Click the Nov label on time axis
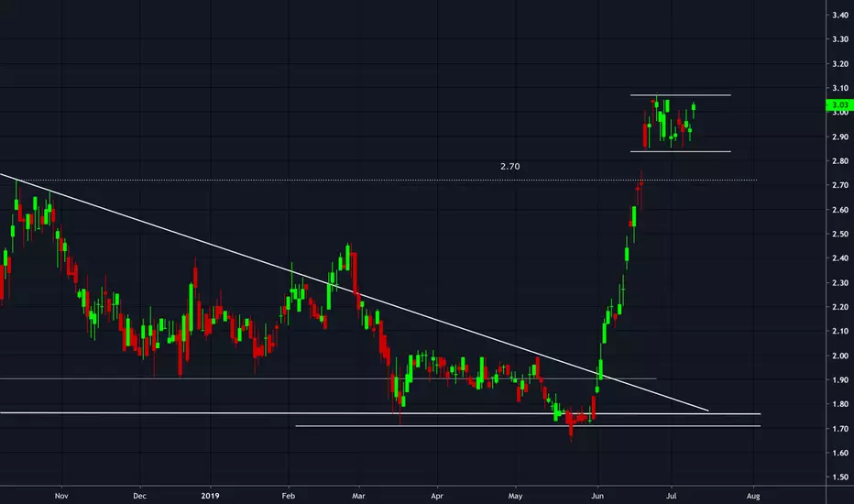 pos(61,496)
